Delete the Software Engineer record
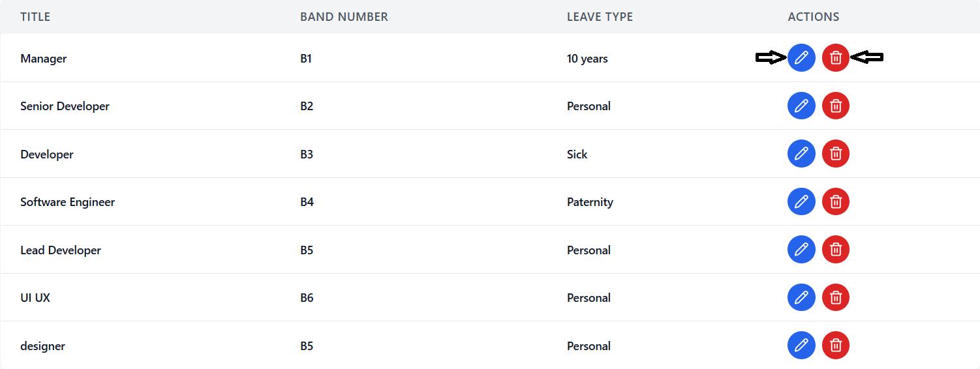The image size is (980, 369). pyautogui.click(x=835, y=201)
